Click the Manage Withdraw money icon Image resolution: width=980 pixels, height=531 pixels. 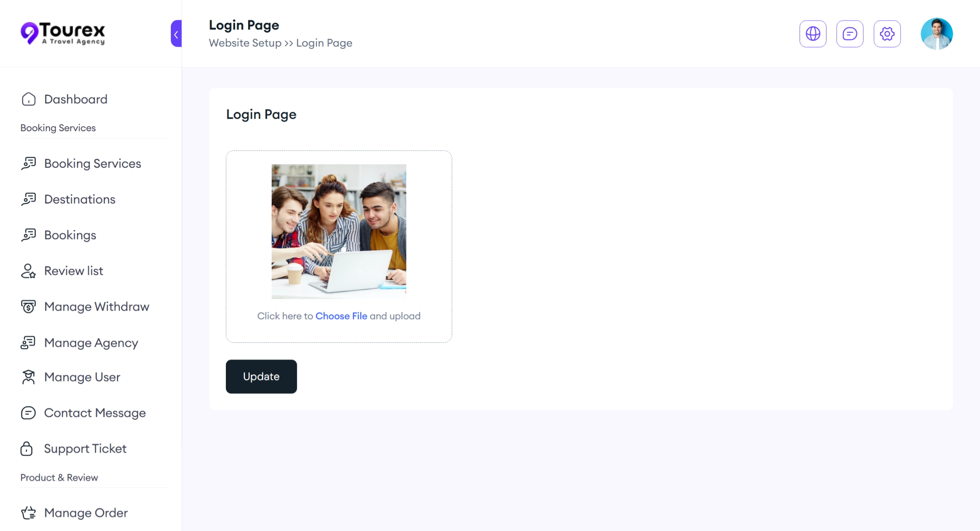click(29, 306)
